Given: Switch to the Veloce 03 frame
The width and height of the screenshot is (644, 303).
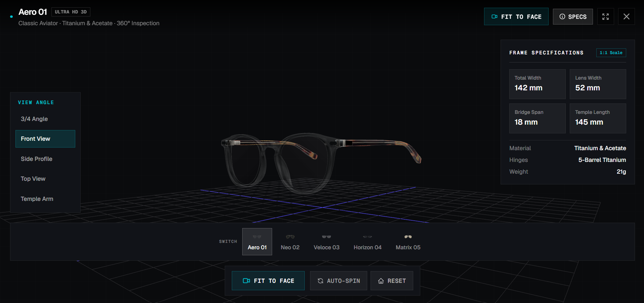Looking at the screenshot, I should point(327,242).
